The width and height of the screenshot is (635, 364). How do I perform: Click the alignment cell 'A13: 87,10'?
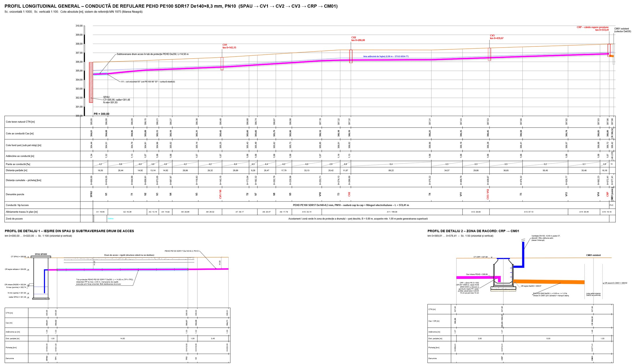(x=528, y=212)
